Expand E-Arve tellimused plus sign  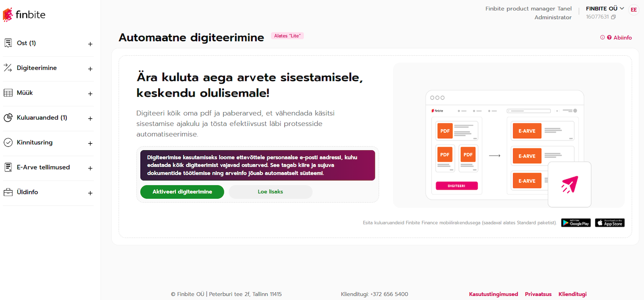(90, 168)
